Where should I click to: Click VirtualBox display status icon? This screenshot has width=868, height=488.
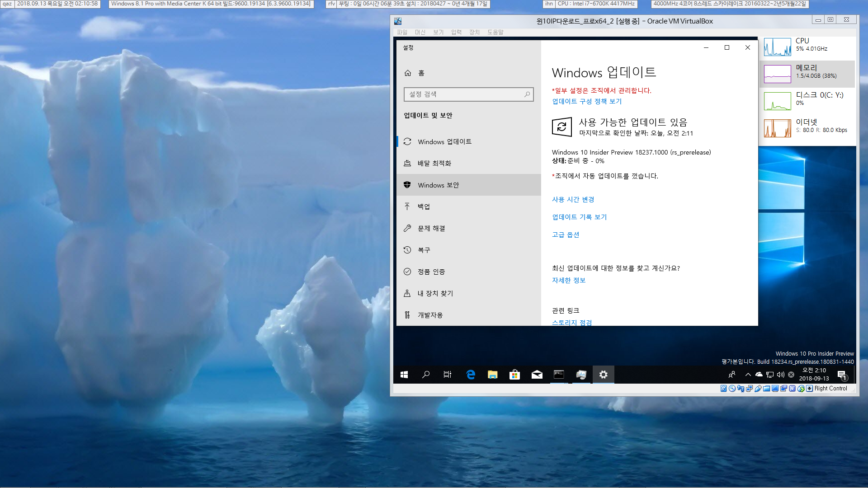[775, 389]
